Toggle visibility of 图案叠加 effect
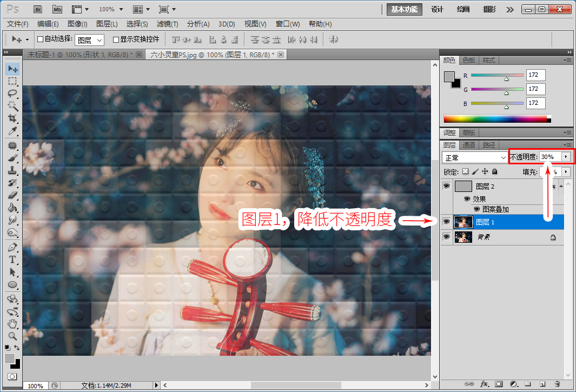The height and width of the screenshot is (392, 576). pyautogui.click(x=476, y=209)
